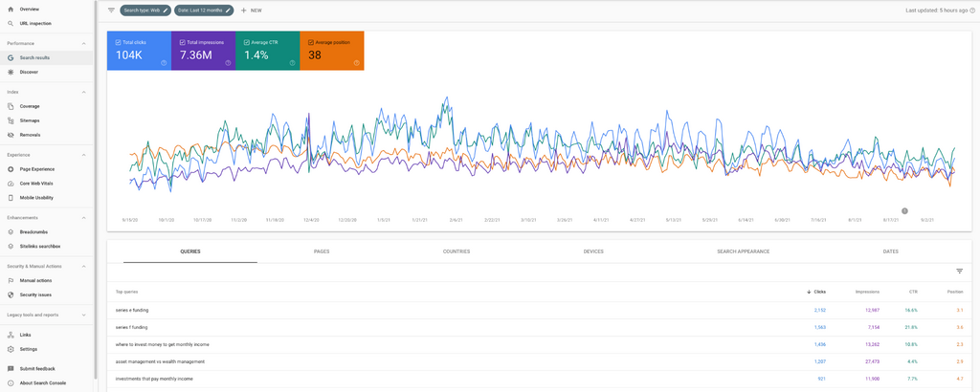Collapse the Enhancements sidebar section
The width and height of the screenshot is (980, 392).
83,218
